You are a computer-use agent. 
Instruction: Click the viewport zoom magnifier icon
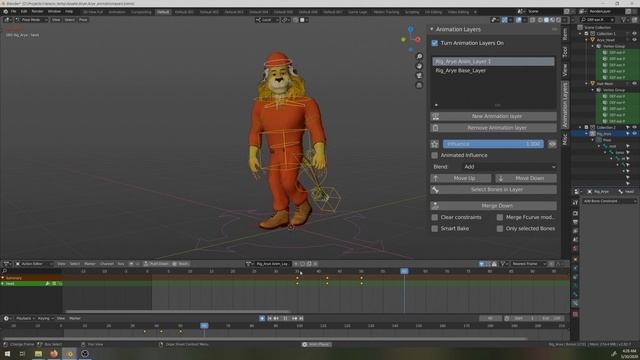419,56
